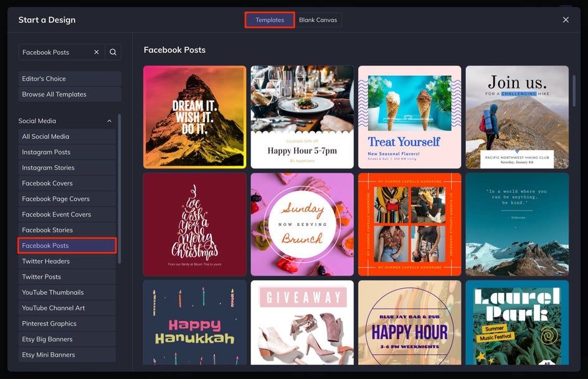
Task: Select Facebook Covers category
Action: 67,183
